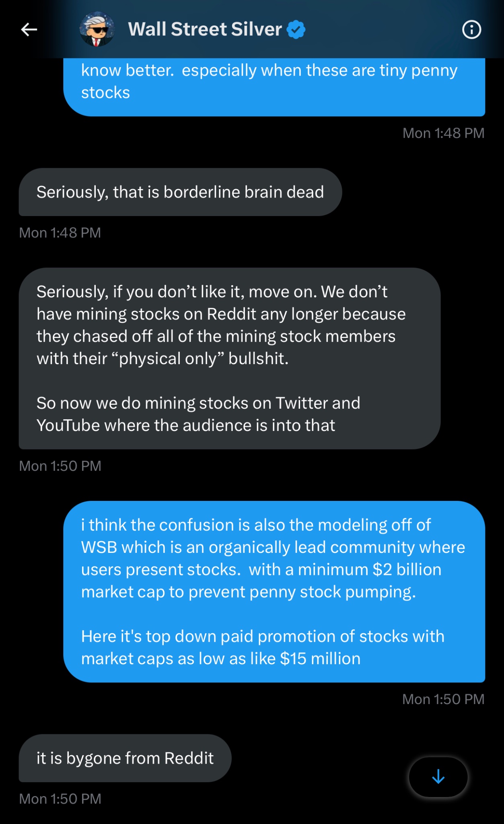The height and width of the screenshot is (824, 504).
Task: Tap the blue verified badge
Action: click(x=296, y=29)
